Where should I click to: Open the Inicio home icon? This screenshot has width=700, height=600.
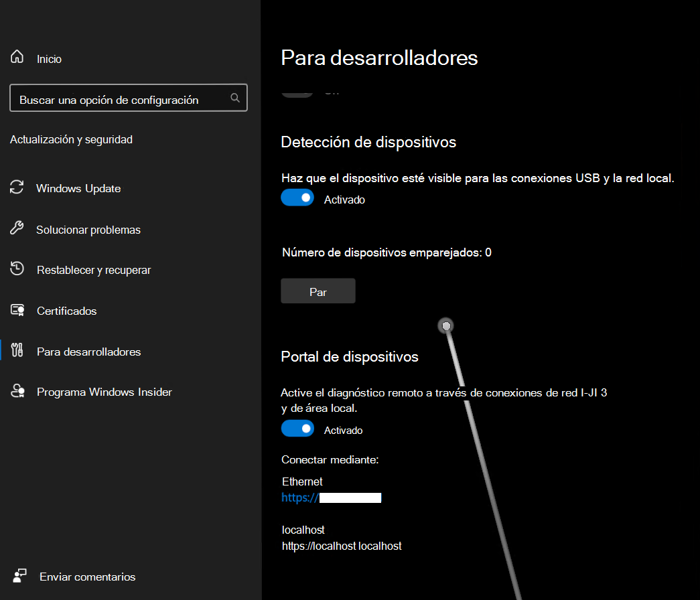point(16,57)
